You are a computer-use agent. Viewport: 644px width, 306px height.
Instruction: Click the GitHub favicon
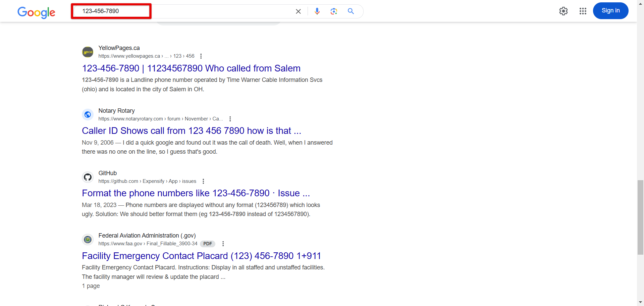(88, 177)
